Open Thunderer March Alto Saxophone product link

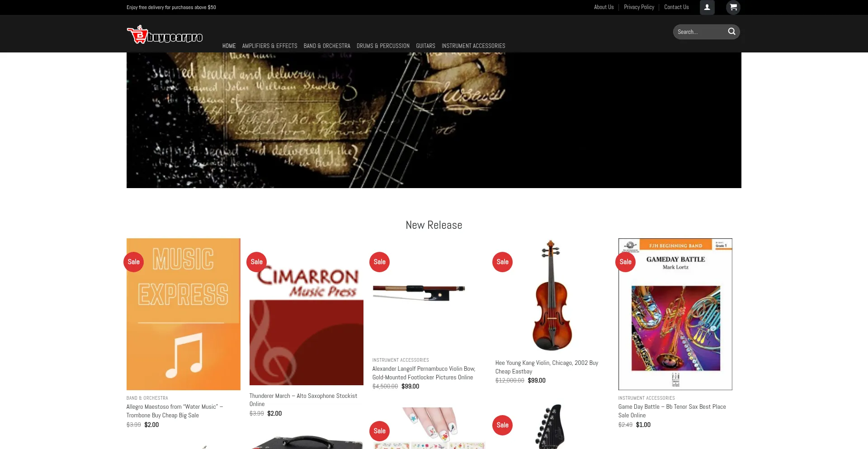coord(303,400)
